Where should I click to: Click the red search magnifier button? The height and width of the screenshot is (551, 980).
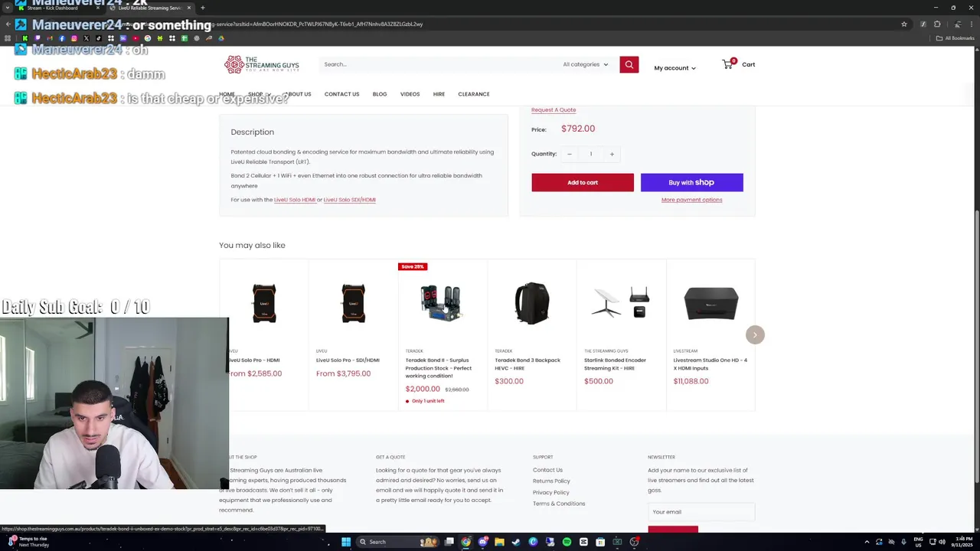(629, 64)
